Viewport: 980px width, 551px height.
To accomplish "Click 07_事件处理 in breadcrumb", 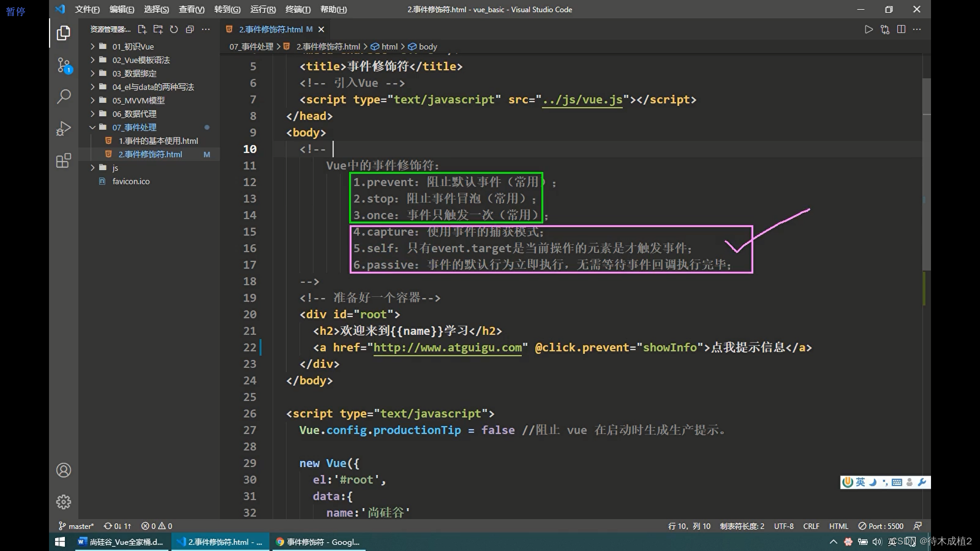I will pyautogui.click(x=251, y=46).
